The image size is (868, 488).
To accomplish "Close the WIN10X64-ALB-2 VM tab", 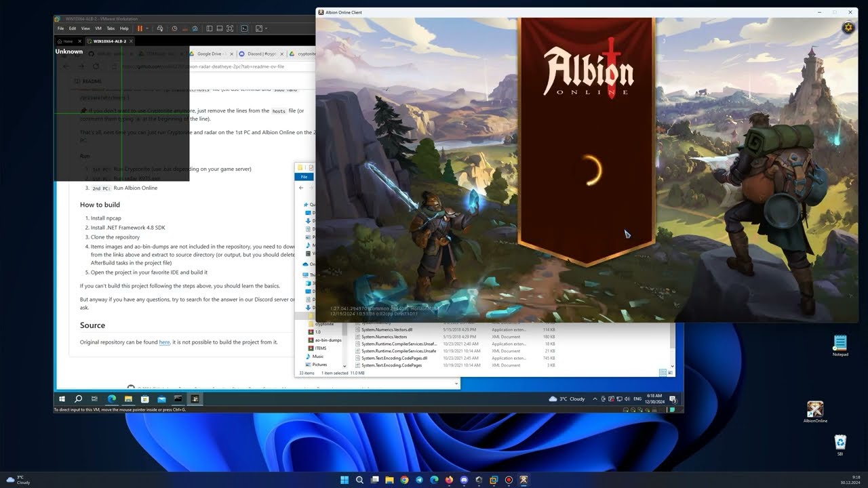I will click(131, 41).
